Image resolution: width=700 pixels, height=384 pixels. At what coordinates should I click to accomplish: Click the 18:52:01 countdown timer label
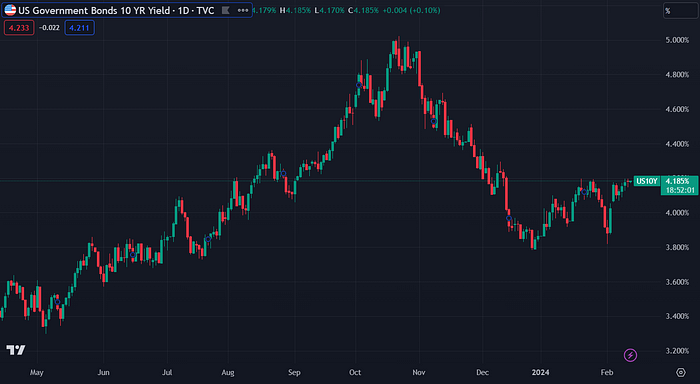tap(680, 190)
